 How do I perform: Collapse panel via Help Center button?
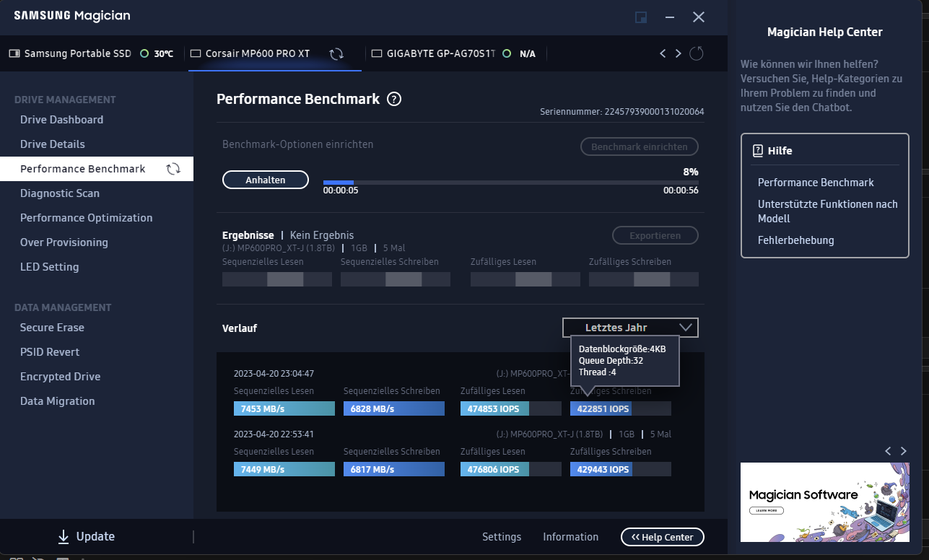(662, 537)
